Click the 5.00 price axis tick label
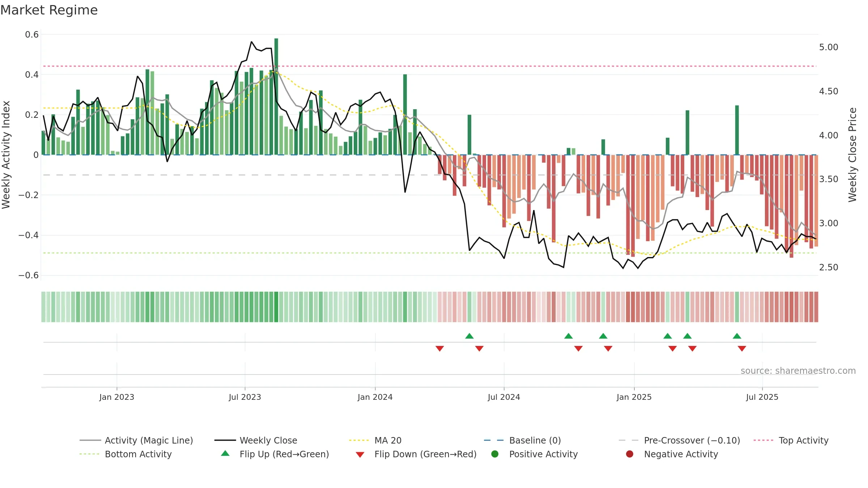Image resolution: width=868 pixels, height=488 pixels. [829, 47]
